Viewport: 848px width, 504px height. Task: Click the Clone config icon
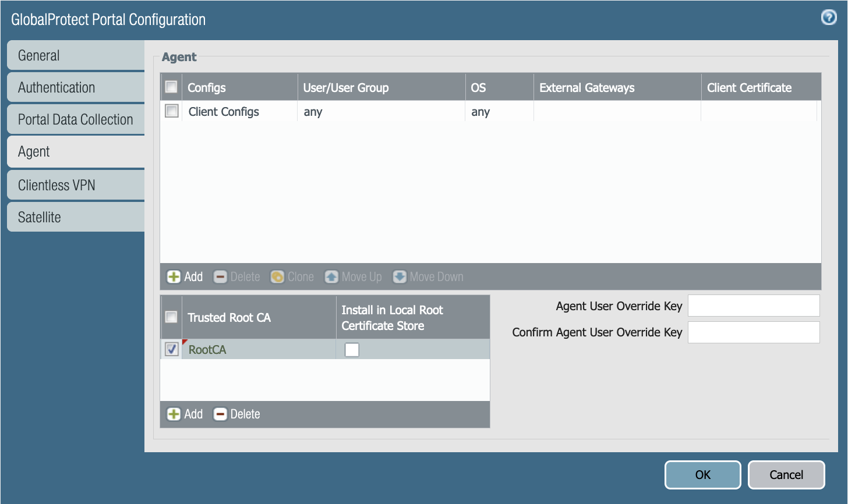click(277, 277)
